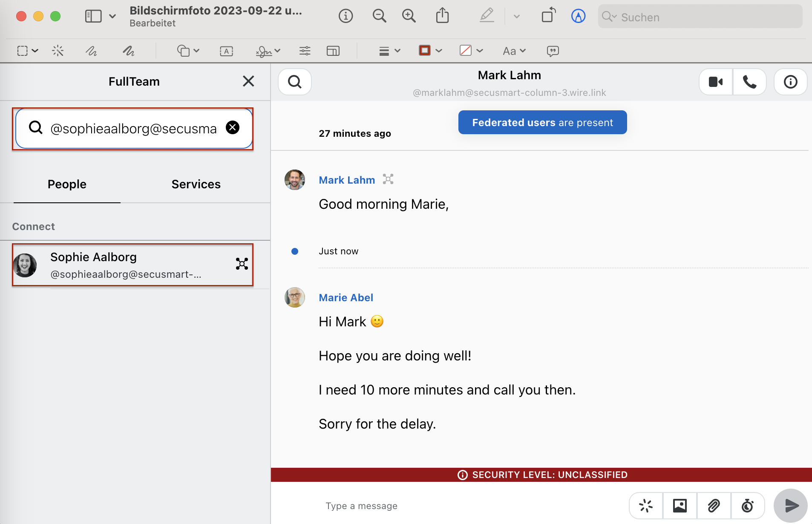The height and width of the screenshot is (524, 812).
Task: Search within the Mark Lahm conversation
Action: (295, 81)
